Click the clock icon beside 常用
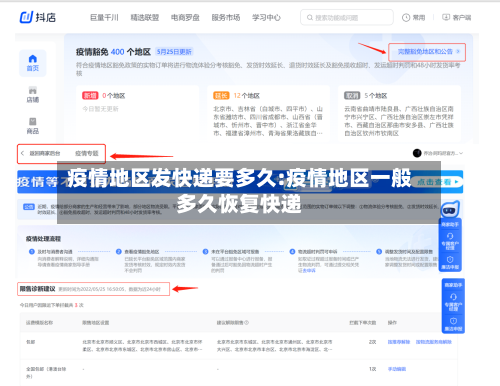The height and width of the screenshot is (386, 500). [x=406, y=18]
